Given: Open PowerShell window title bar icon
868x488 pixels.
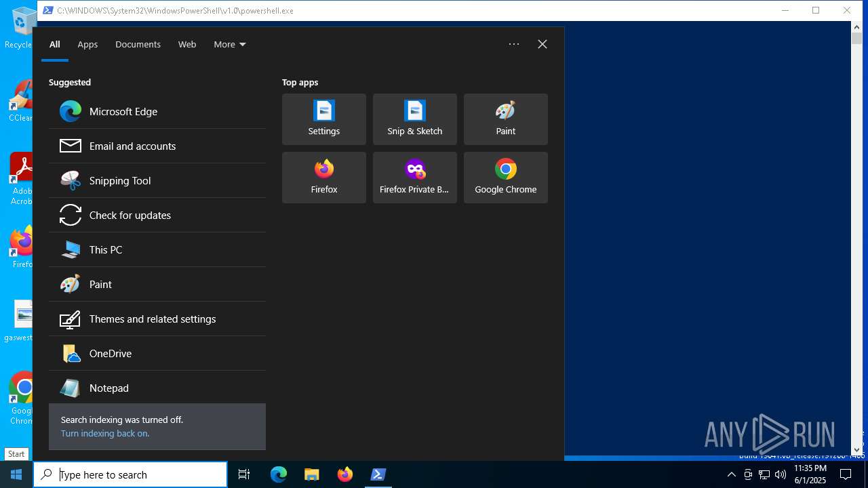Looking at the screenshot, I should [48, 10].
